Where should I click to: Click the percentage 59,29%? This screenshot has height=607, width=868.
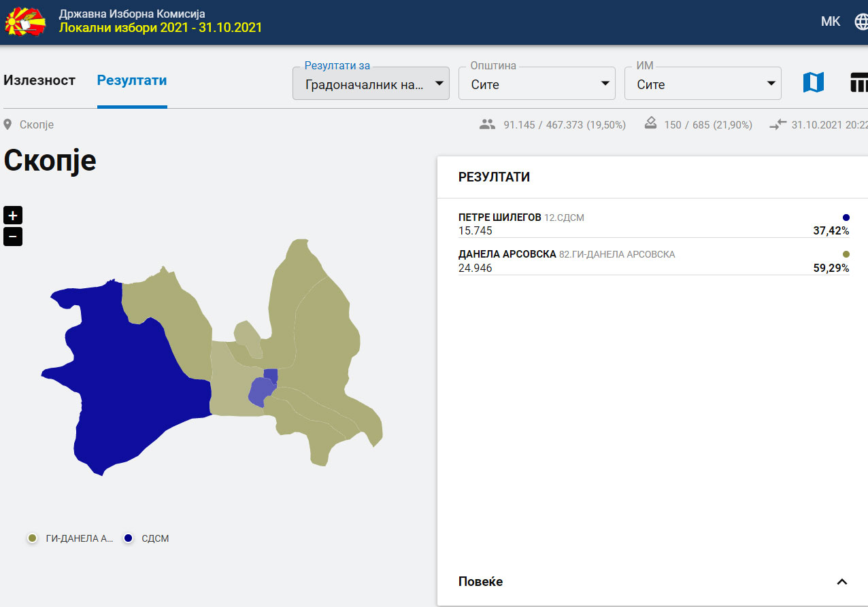tap(831, 268)
